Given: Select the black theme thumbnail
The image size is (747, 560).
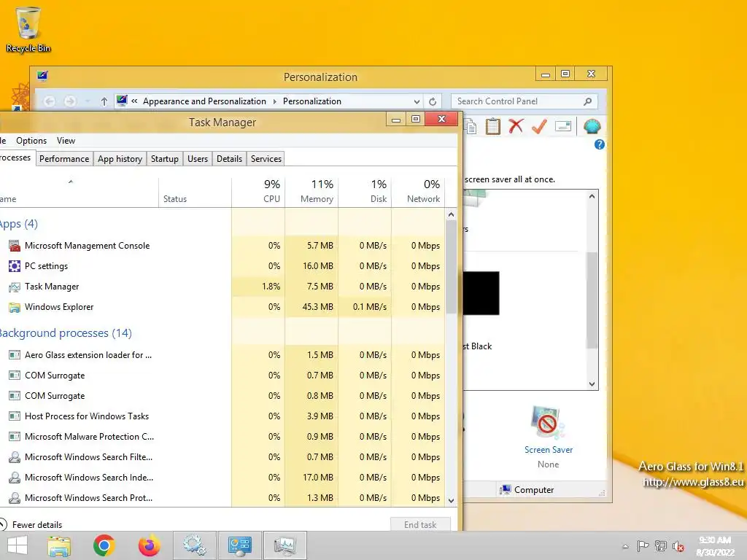Looking at the screenshot, I should 481,293.
